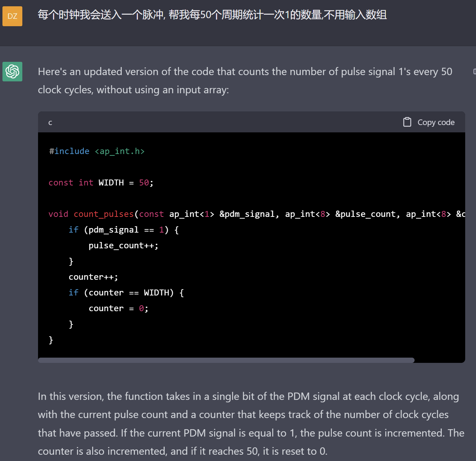The height and width of the screenshot is (461, 476).
Task: Click the horizontal scrollbar under the code block
Action: point(226,360)
